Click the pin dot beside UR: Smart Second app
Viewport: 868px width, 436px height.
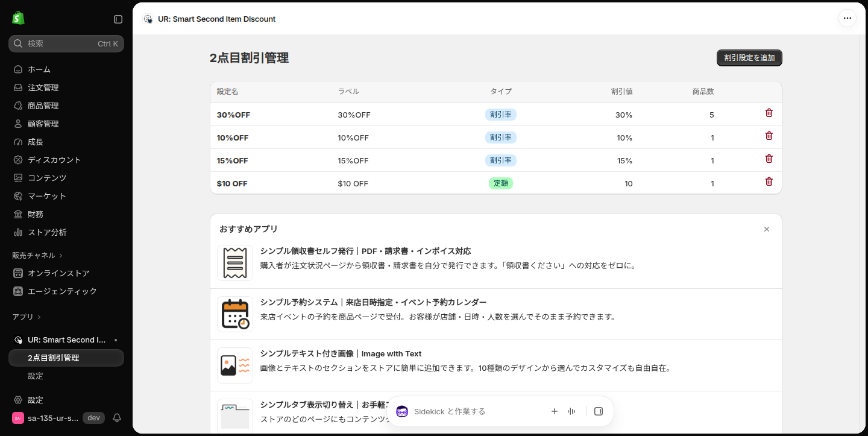pos(116,340)
